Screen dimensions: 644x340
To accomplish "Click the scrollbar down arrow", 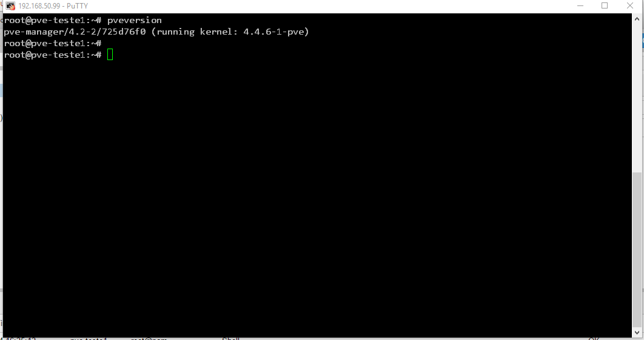I will click(x=637, y=332).
